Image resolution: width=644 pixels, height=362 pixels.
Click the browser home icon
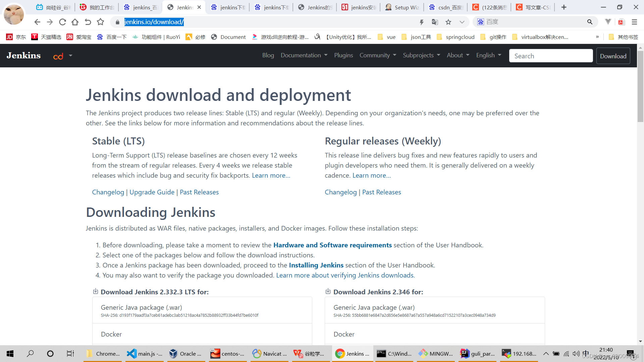pos(75,22)
